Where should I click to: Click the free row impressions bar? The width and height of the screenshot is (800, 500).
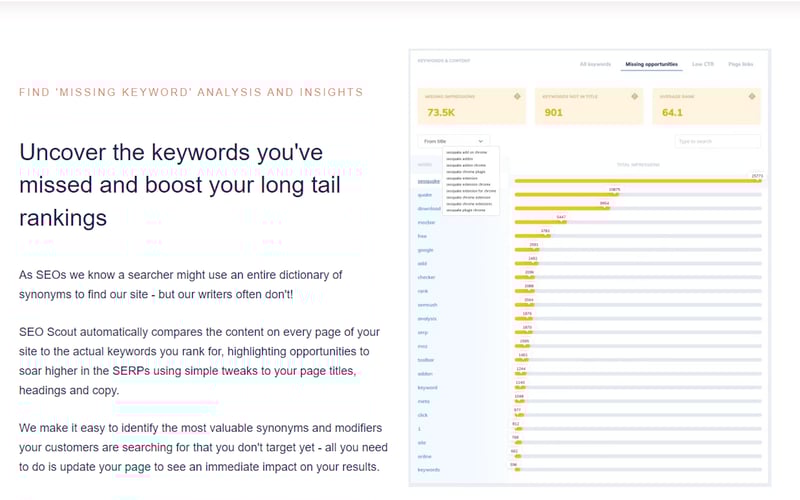point(532,236)
